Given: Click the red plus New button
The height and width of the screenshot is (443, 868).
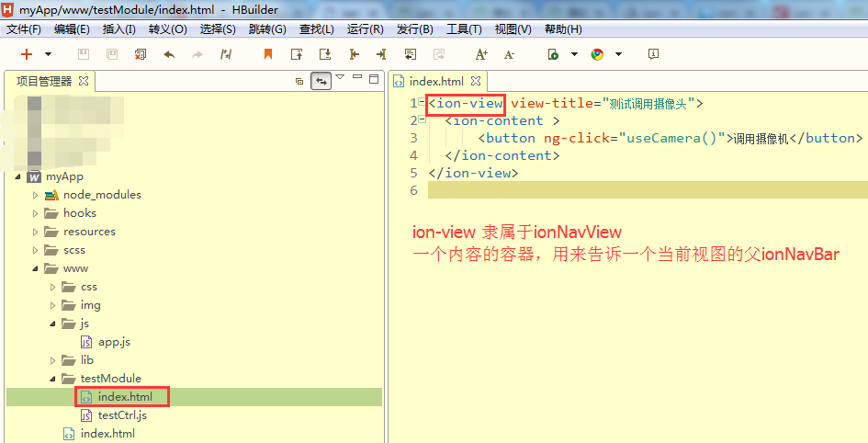Looking at the screenshot, I should (27, 54).
